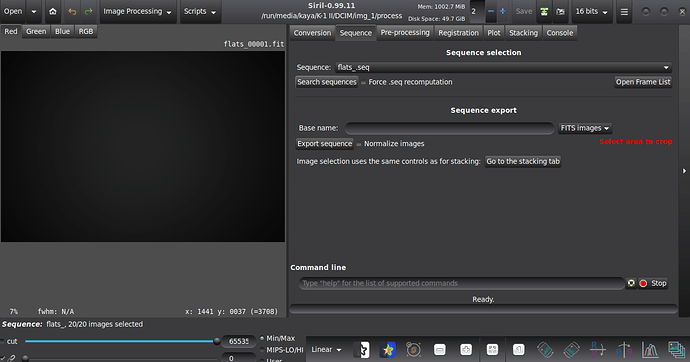Zoom out with the minus magnifier icon
Viewport: 690px width, 362px height.
[x=440, y=350]
